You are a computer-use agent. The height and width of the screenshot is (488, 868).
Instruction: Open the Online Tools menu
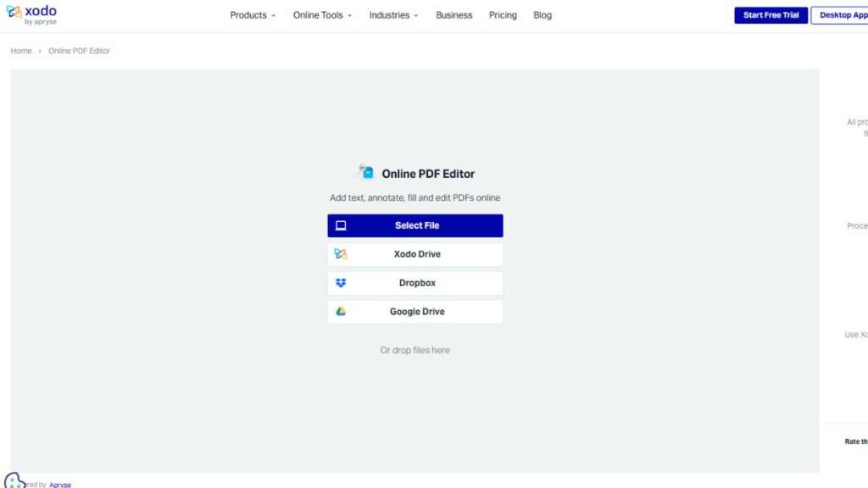point(322,15)
